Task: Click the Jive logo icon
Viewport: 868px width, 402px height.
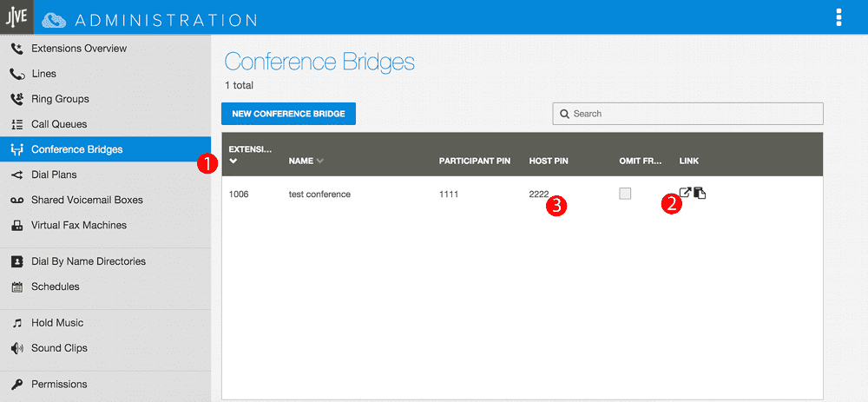Action: pos(16,17)
